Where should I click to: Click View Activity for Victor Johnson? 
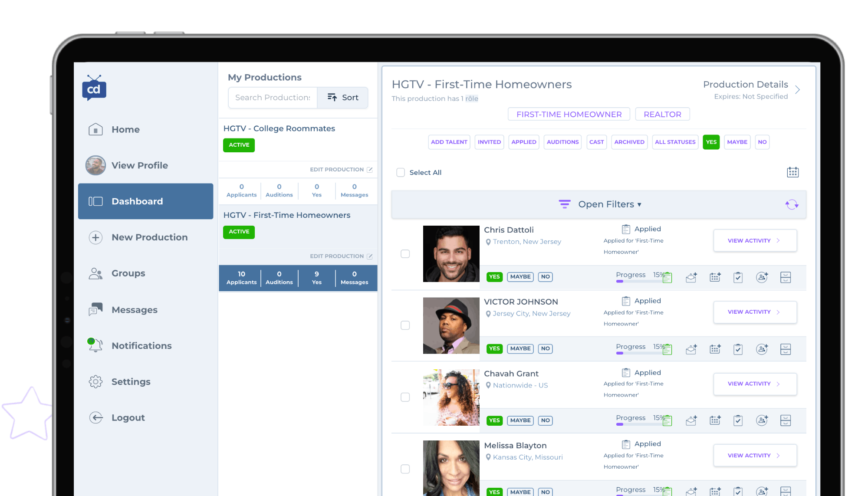pos(754,312)
